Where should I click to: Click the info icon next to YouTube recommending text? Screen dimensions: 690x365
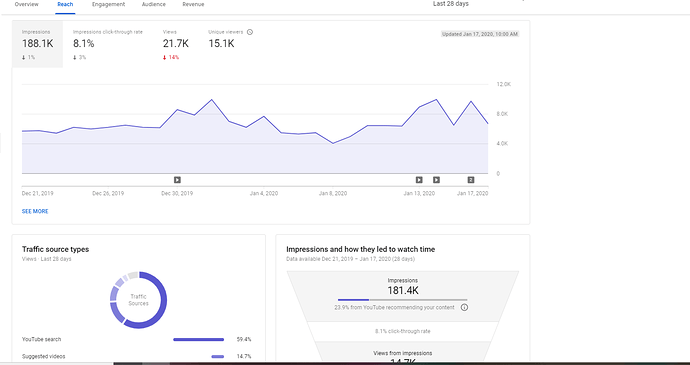[x=464, y=307]
